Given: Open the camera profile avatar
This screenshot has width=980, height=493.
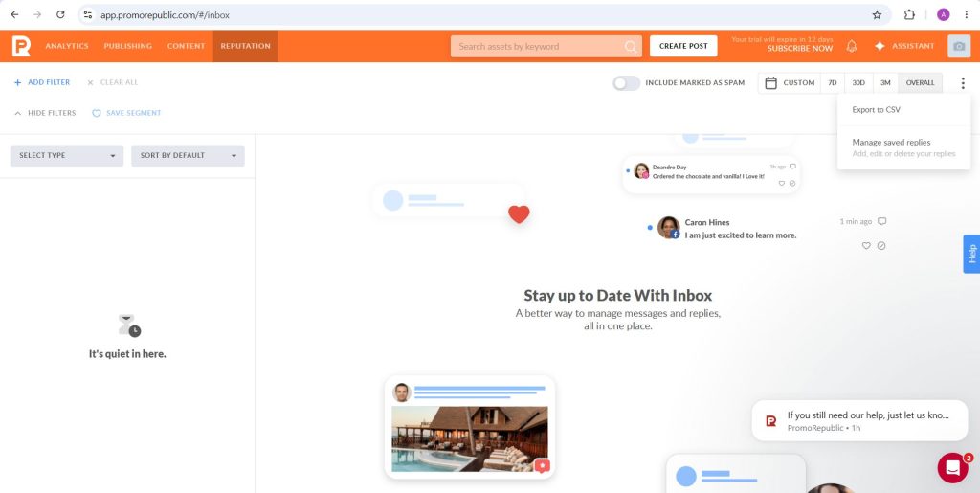Looking at the screenshot, I should pyautogui.click(x=959, y=46).
